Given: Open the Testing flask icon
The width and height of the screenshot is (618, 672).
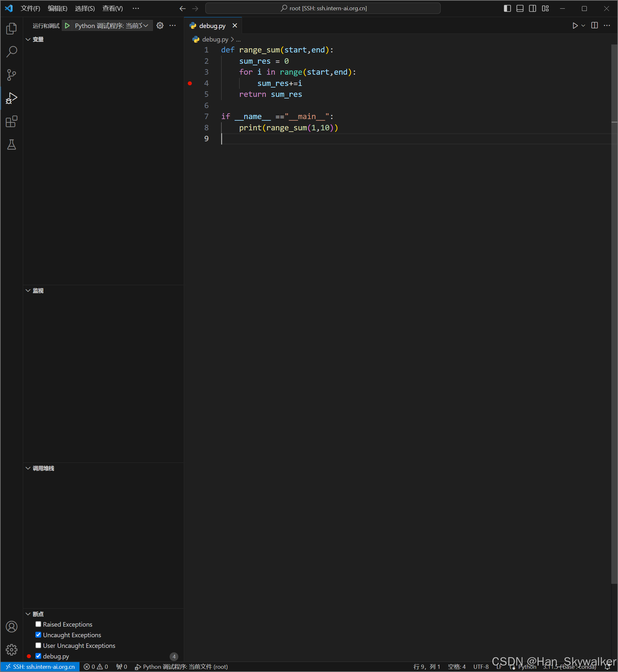Looking at the screenshot, I should (x=11, y=145).
